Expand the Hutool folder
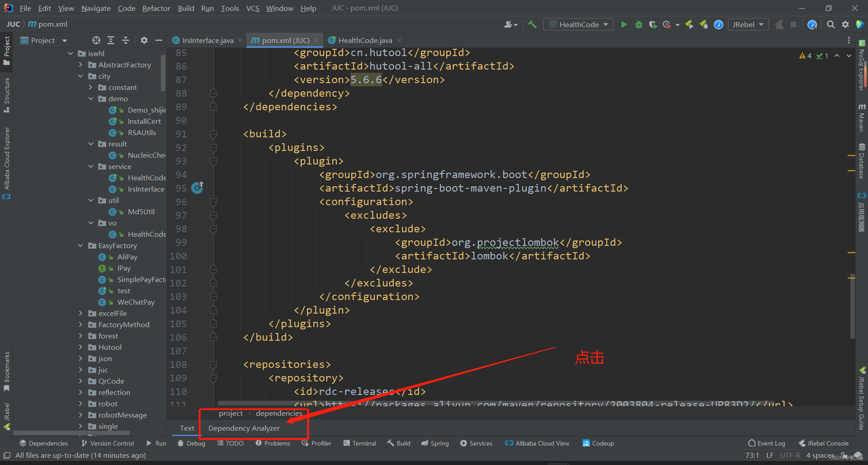 80,347
